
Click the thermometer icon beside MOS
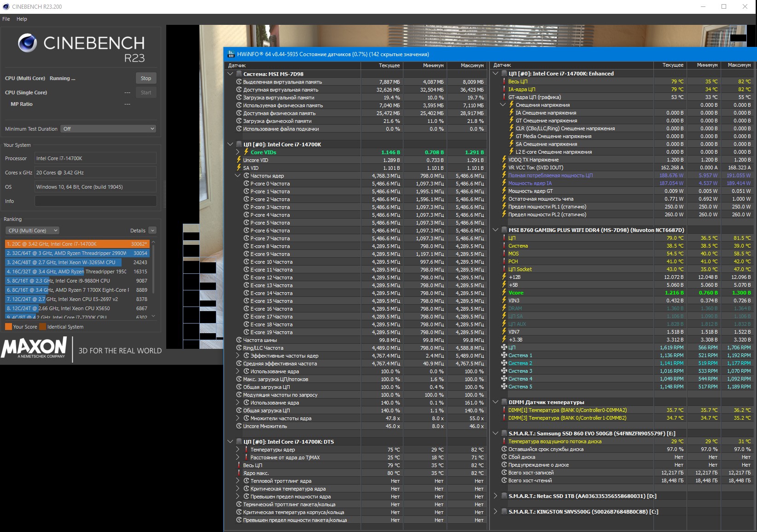pos(504,253)
